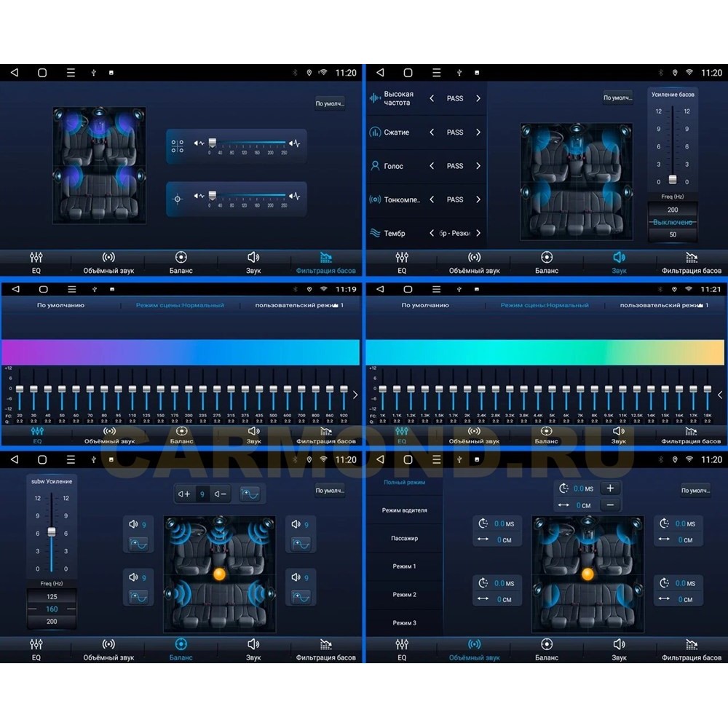728x728 pixels.
Task: Tap the orange position ball on the Баланс car image
Action: point(219,574)
